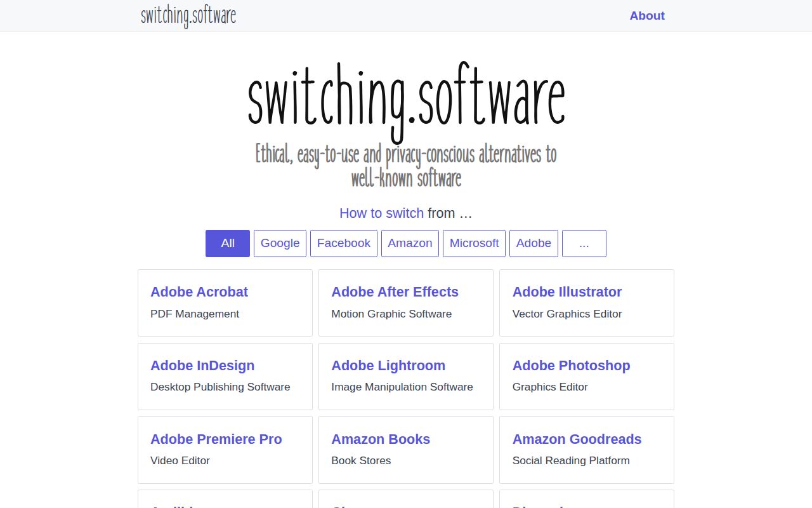The image size is (812, 508).
Task: Follow the "How to switch" link
Action: point(381,213)
